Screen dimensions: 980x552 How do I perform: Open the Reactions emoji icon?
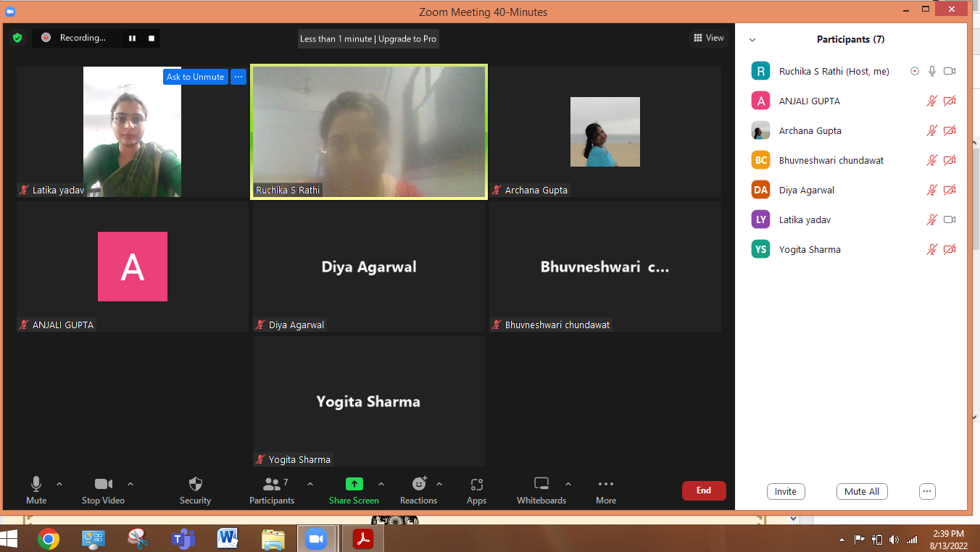[x=419, y=484]
